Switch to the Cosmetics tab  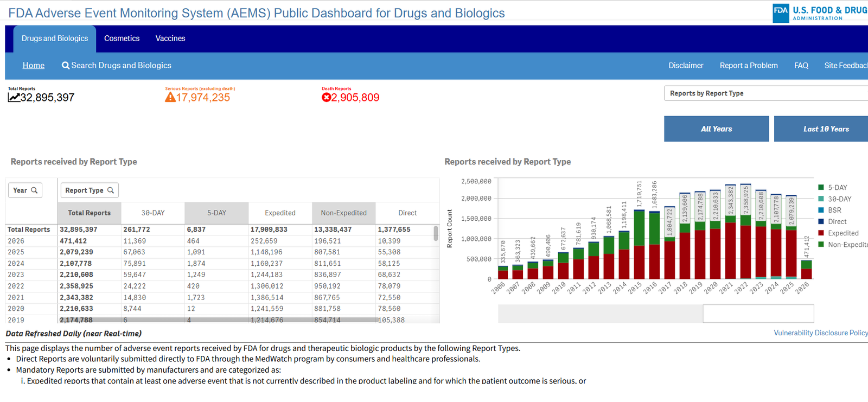coord(122,39)
